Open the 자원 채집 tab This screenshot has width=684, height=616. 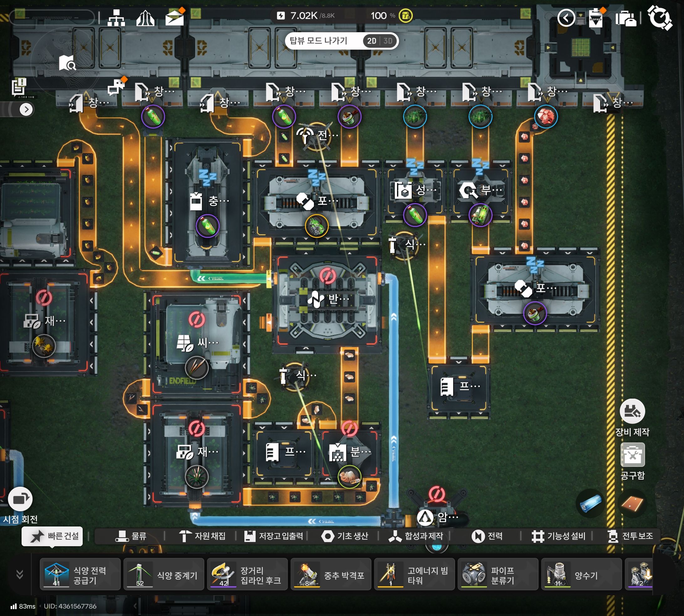click(x=202, y=536)
